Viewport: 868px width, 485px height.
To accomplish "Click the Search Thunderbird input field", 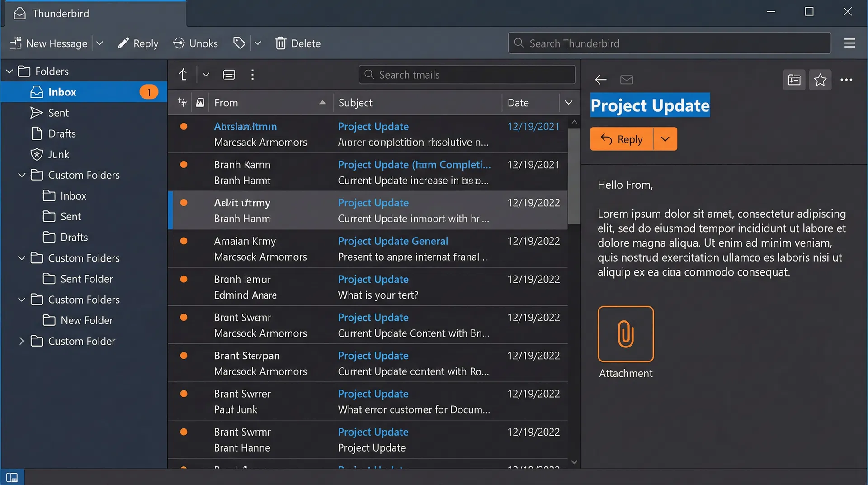I will click(x=669, y=43).
